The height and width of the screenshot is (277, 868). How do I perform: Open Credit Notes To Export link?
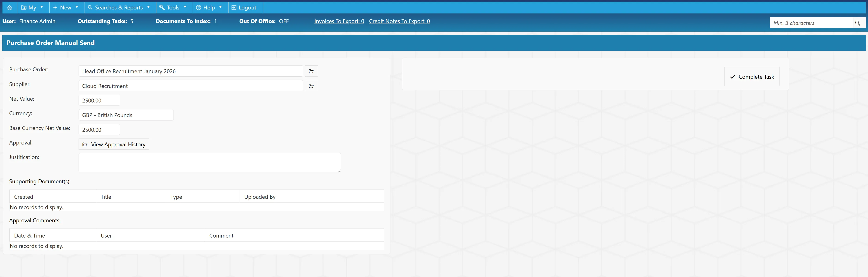(x=399, y=21)
